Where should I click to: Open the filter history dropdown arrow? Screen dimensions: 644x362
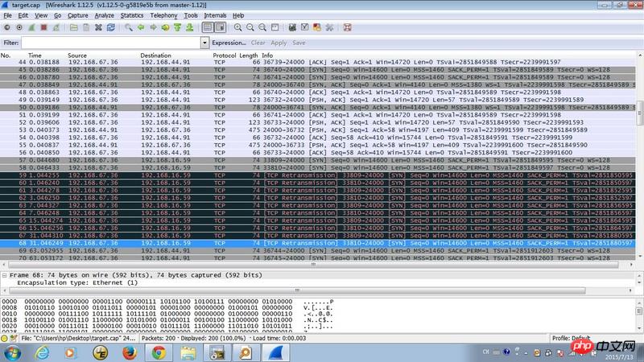point(207,43)
